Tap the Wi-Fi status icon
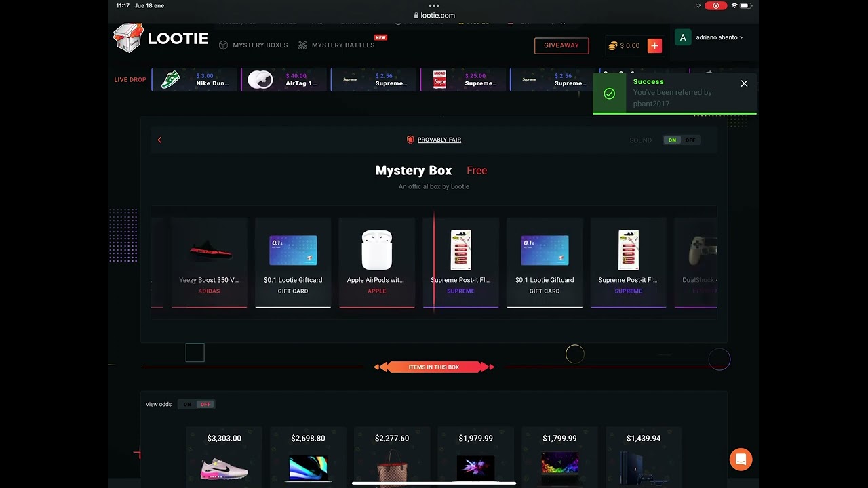 [734, 5]
